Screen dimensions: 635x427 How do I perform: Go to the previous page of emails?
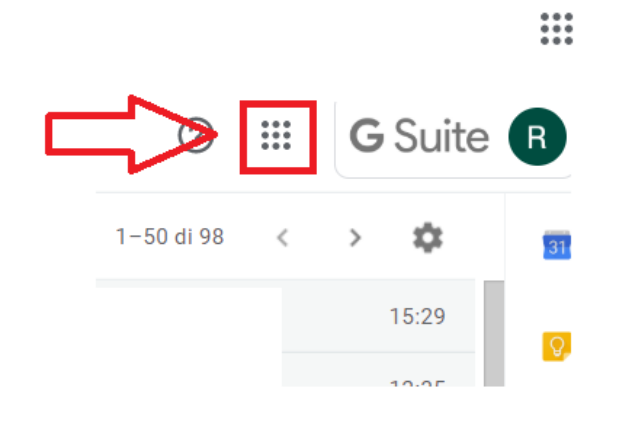283,238
